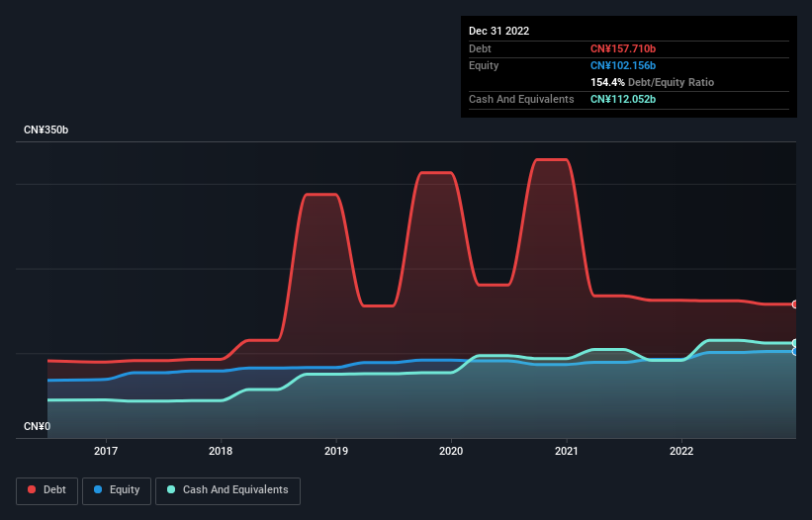
Task: Click Cash And Equivalents label in tooltip
Action: [x=521, y=99]
